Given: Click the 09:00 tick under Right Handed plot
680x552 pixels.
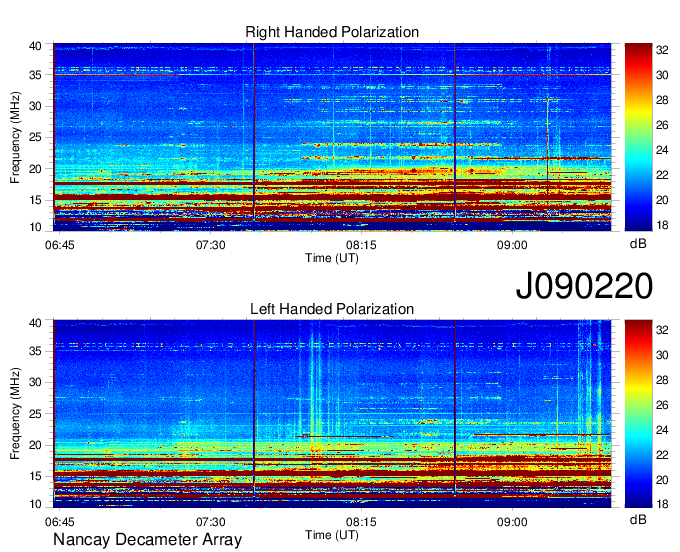Looking at the screenshot, I should click(512, 245).
